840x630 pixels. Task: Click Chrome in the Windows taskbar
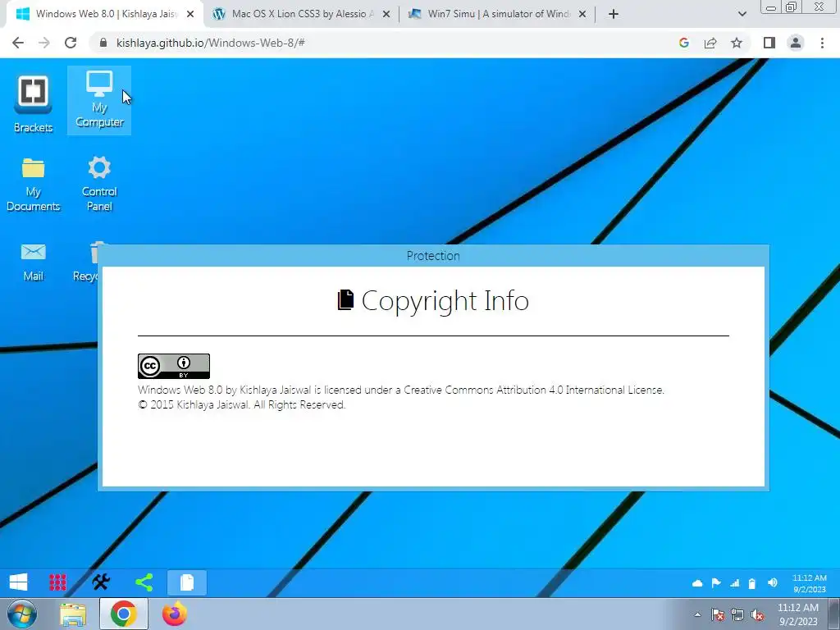pos(124,614)
